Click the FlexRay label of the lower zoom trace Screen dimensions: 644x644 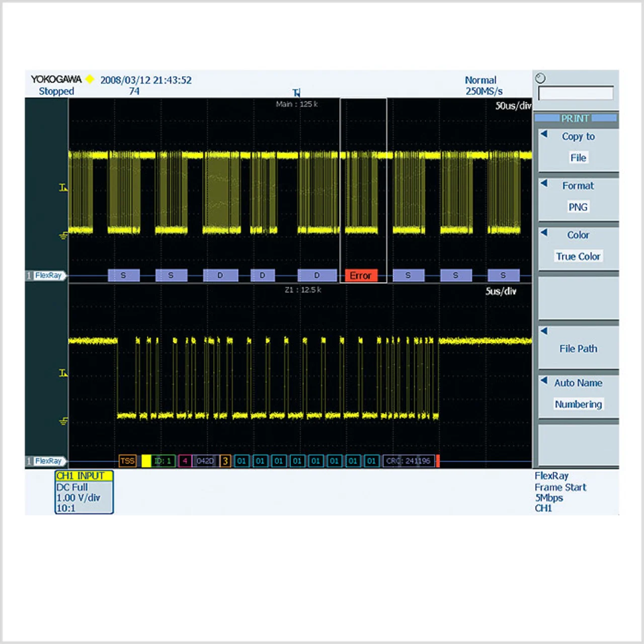point(48,461)
